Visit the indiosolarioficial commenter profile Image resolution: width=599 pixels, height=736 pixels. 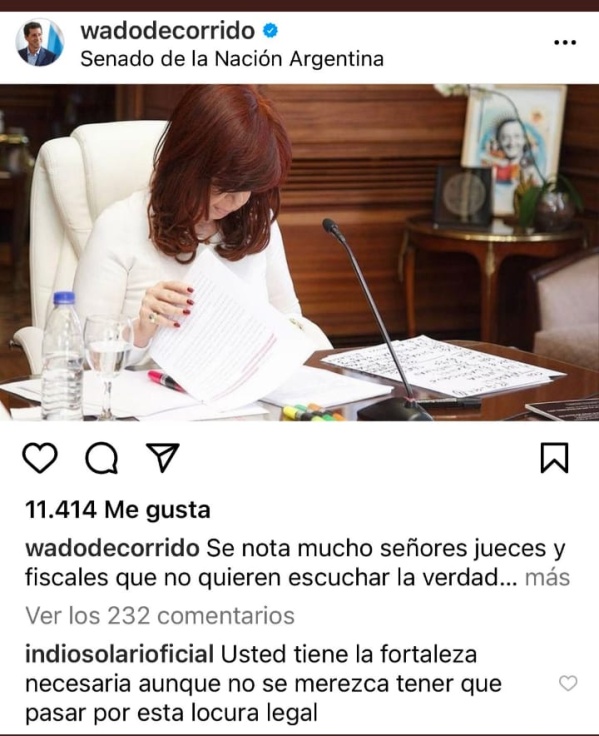tap(119, 654)
